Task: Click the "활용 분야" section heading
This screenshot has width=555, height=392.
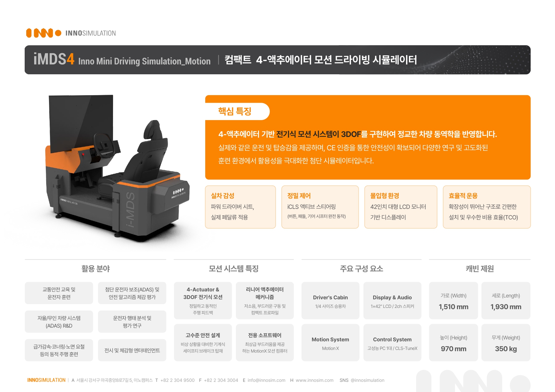Action: pos(96,269)
